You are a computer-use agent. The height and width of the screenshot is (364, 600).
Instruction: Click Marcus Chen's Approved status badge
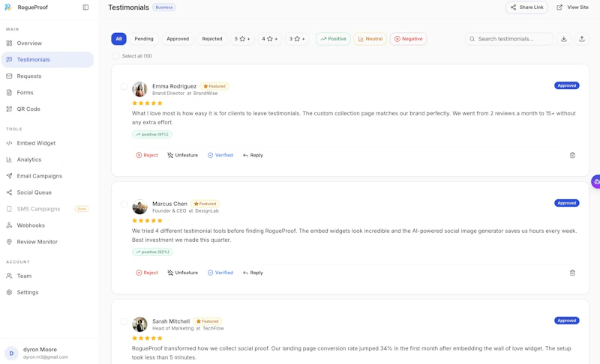[567, 203]
